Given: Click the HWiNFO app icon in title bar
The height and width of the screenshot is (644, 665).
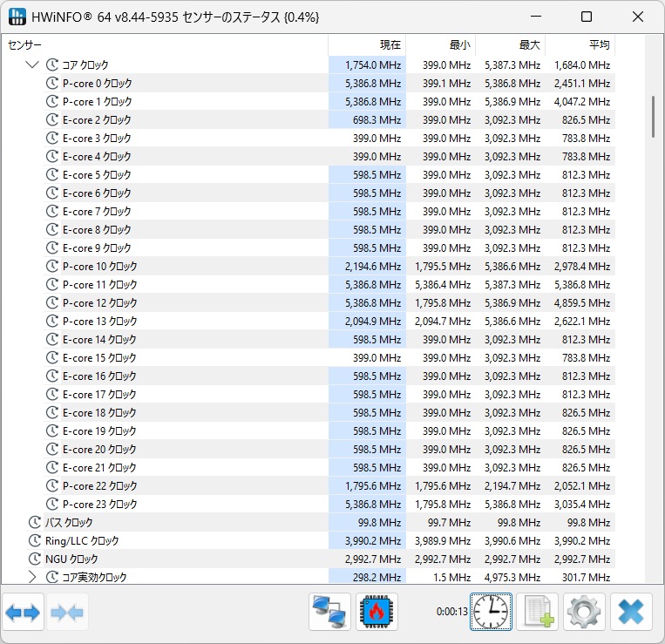Looking at the screenshot, I should click(17, 17).
